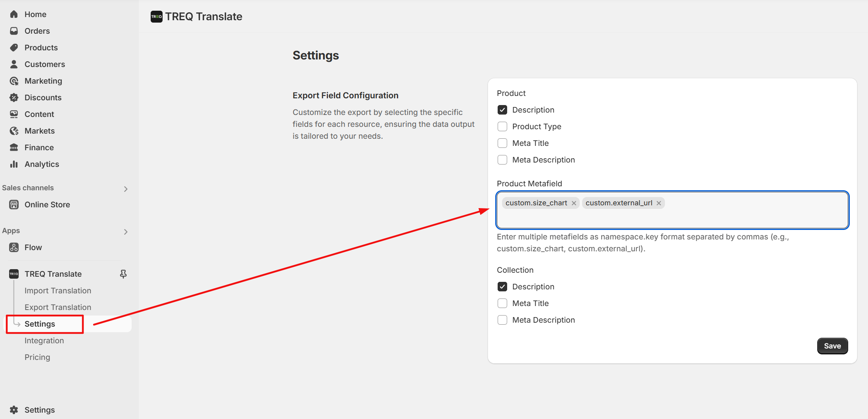Open TREQ Translate label in sidebar
Screen dimensions: 868x419
[53, 274]
